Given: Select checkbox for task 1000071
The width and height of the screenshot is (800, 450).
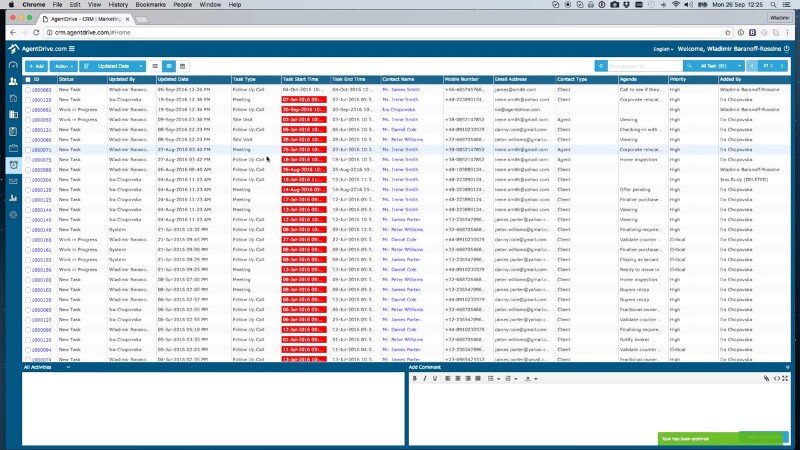Looking at the screenshot, I should point(28,149).
